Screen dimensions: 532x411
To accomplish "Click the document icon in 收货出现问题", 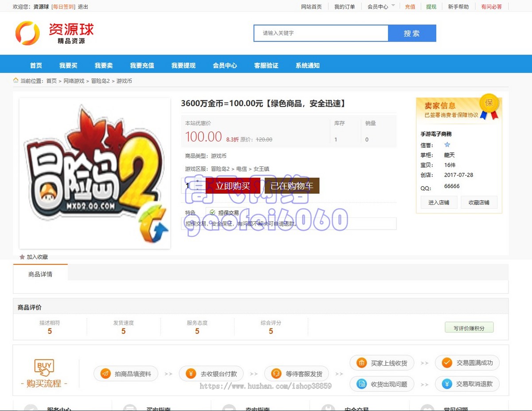I will [362, 384].
